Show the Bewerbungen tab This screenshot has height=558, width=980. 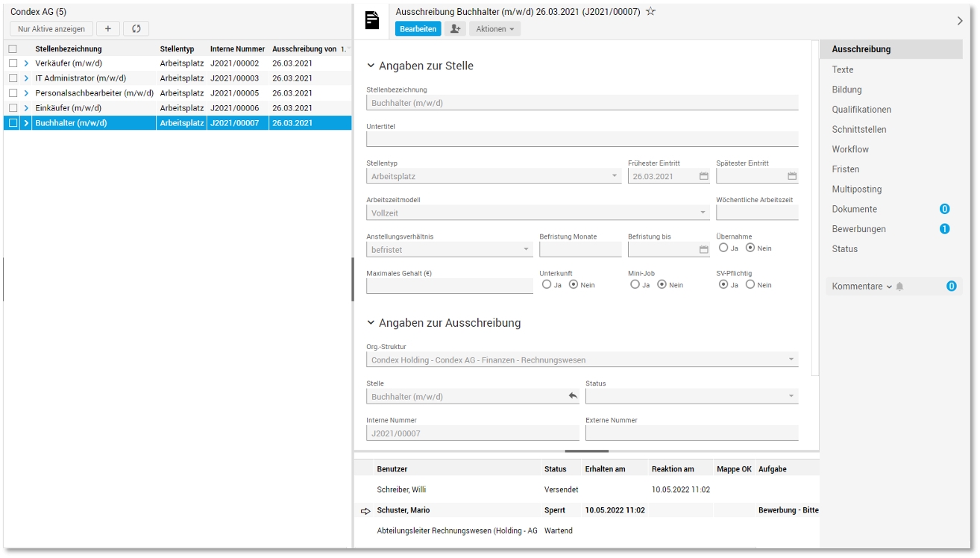tap(859, 229)
